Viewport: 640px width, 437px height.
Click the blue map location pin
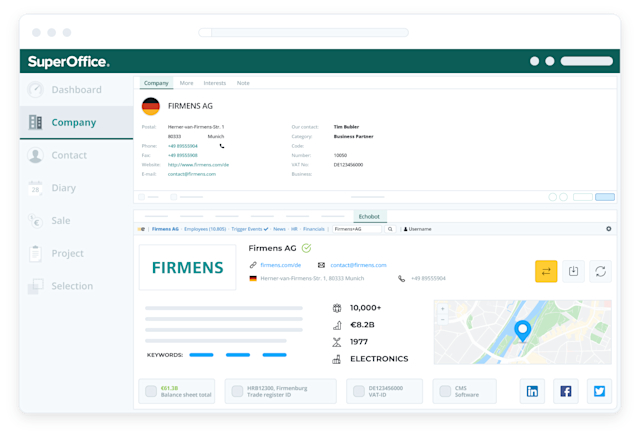click(x=522, y=331)
